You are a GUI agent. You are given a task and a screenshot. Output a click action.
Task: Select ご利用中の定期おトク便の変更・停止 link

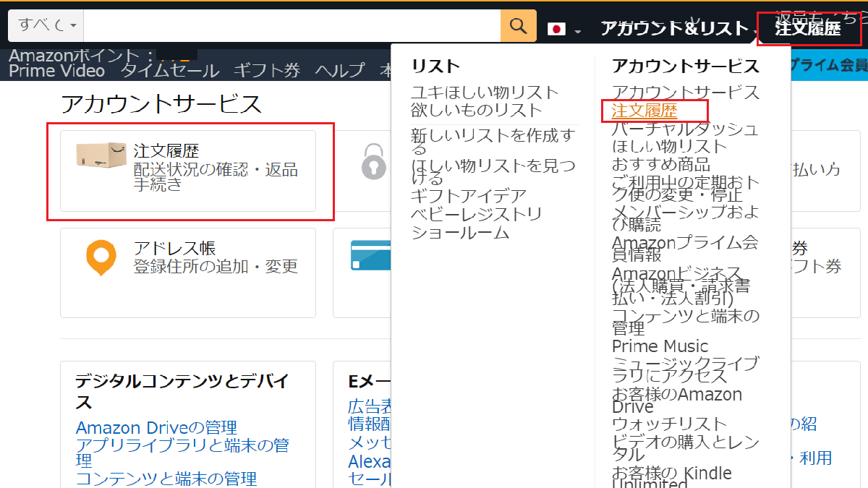click(686, 188)
